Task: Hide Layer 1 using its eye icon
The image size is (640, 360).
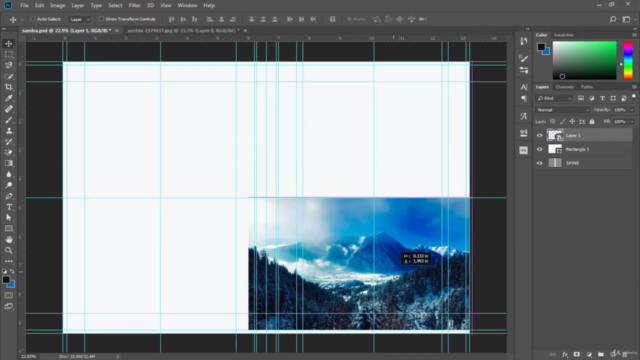Action: pyautogui.click(x=540, y=136)
